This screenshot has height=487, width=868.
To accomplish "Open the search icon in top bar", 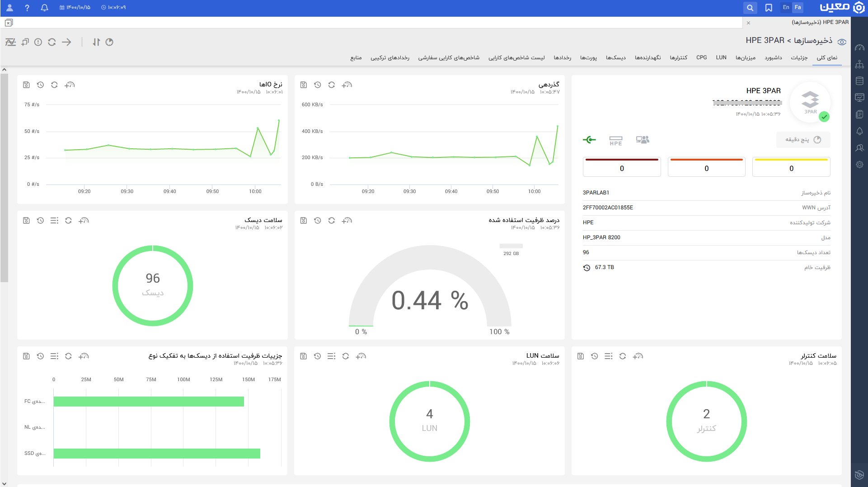I will tap(750, 8).
